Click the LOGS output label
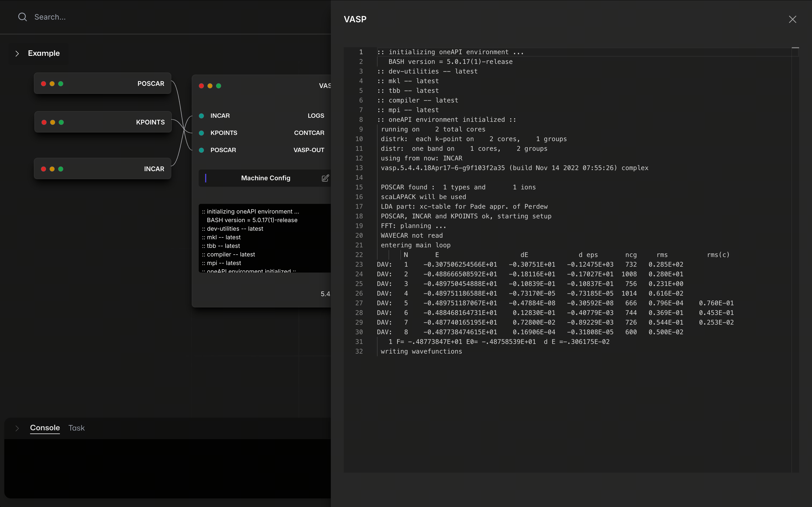Image resolution: width=812 pixels, height=507 pixels. pos(316,116)
